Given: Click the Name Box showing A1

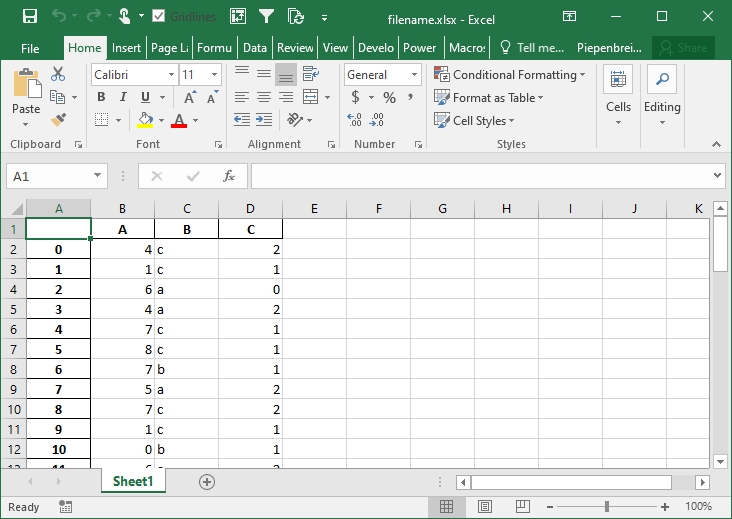Looking at the screenshot, I should [48, 176].
